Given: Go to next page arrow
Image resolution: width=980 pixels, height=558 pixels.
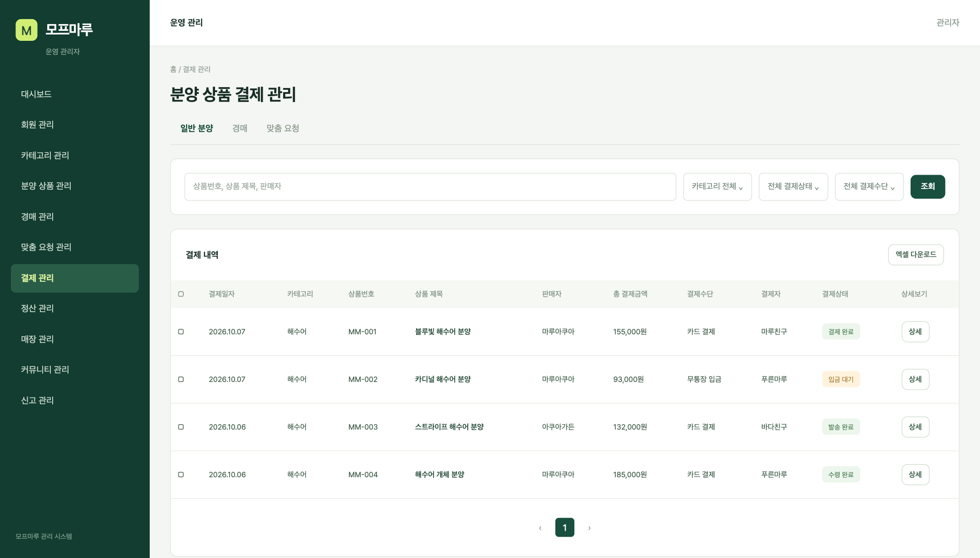Looking at the screenshot, I should [589, 528].
